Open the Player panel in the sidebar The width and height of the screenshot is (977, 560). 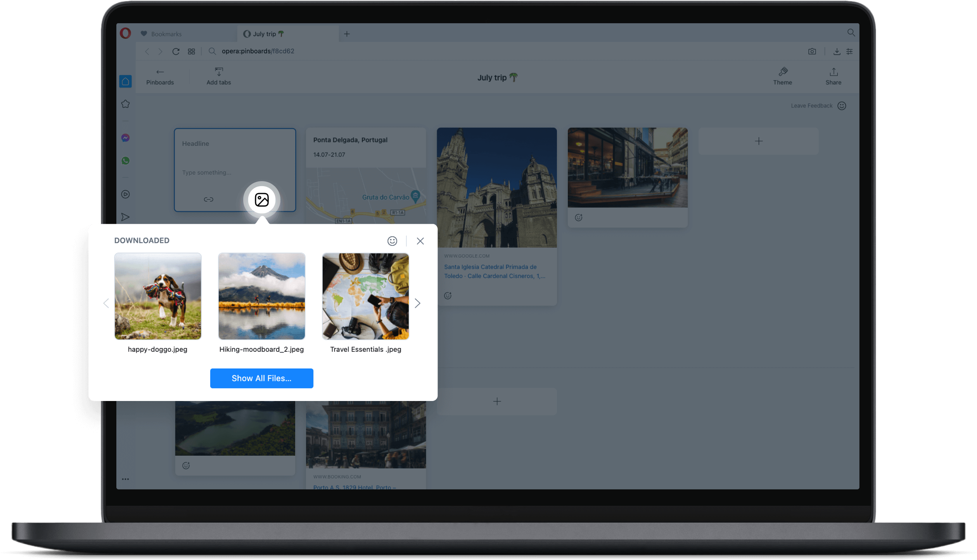[125, 194]
